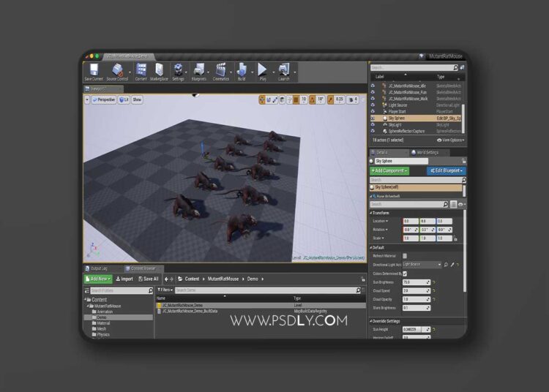Open the Filters dropdown in Content Browser
The image size is (549, 392).
tap(165, 290)
